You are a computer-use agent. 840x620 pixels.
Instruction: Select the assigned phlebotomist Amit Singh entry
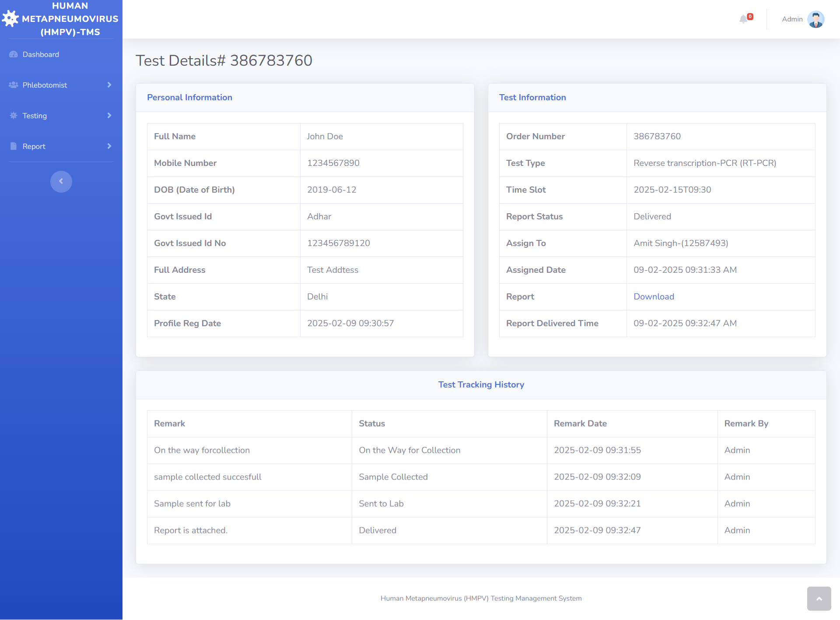(681, 243)
